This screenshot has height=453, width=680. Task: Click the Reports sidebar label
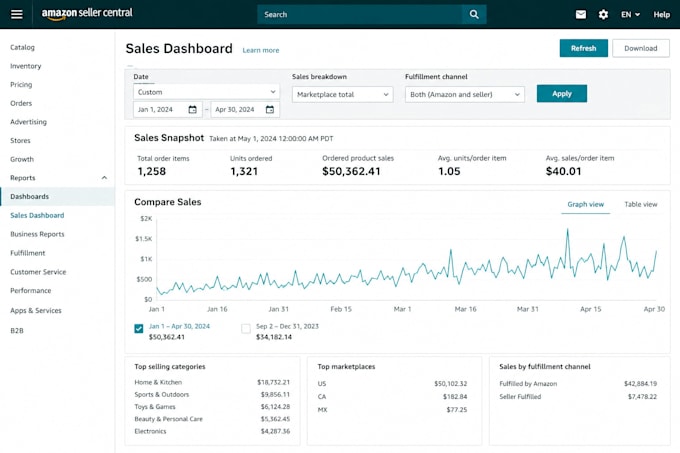pos(23,178)
